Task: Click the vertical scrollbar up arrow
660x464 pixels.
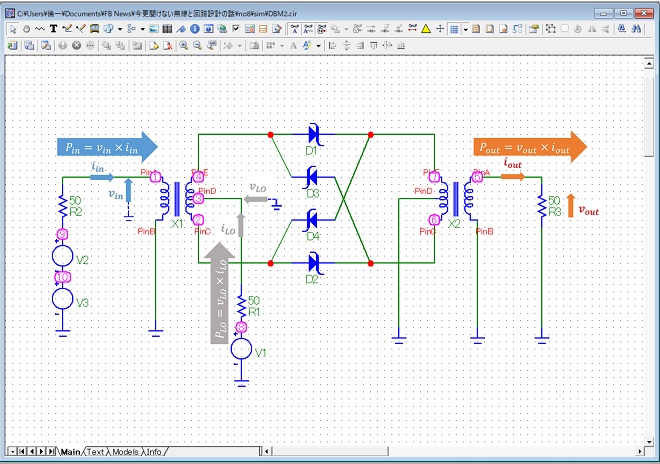Action: [649, 64]
